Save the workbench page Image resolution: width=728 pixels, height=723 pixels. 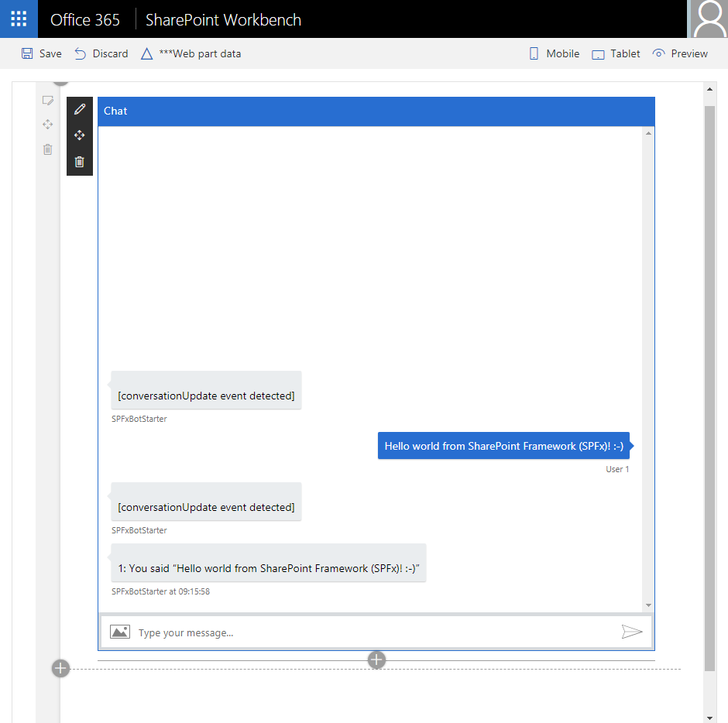pos(42,53)
